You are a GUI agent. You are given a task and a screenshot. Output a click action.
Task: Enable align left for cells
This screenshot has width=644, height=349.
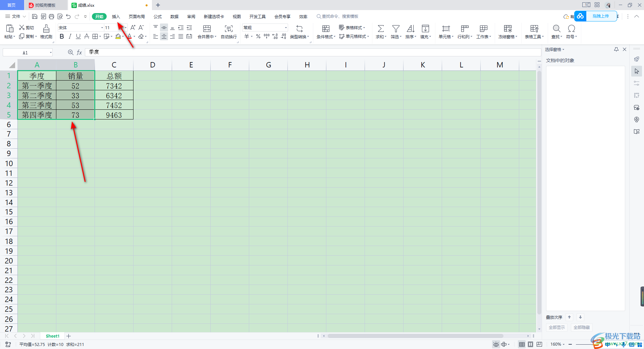[156, 36]
